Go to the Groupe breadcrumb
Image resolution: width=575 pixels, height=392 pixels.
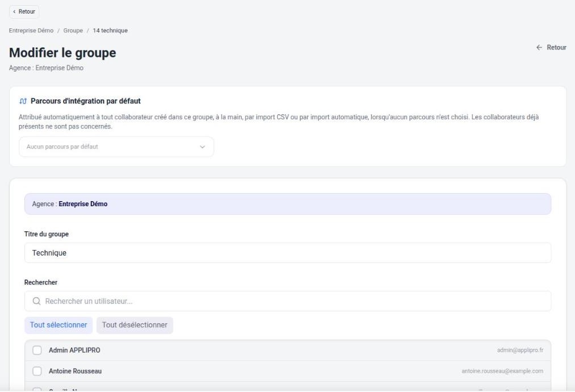73,31
